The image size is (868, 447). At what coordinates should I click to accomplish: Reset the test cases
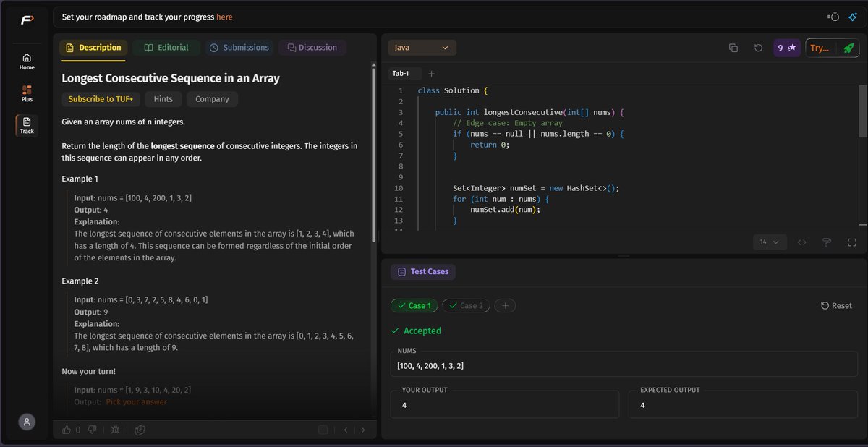tap(836, 305)
